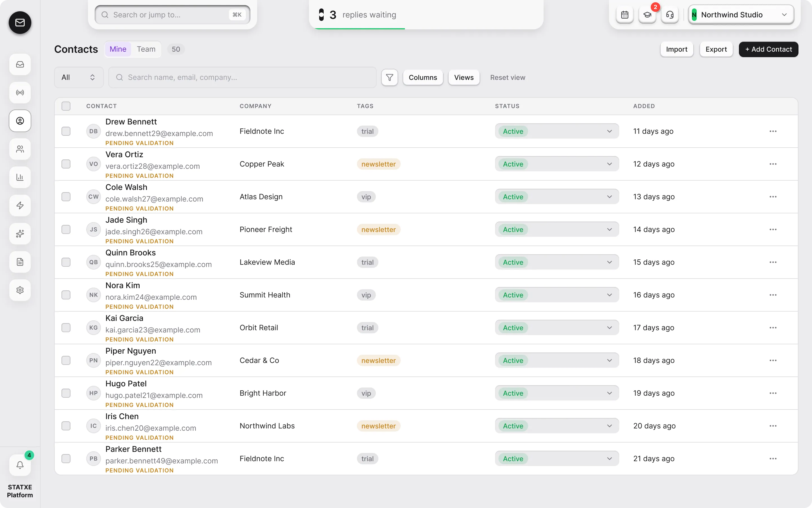
Task: Open the graduation cap icon with badge
Action: (x=647, y=15)
